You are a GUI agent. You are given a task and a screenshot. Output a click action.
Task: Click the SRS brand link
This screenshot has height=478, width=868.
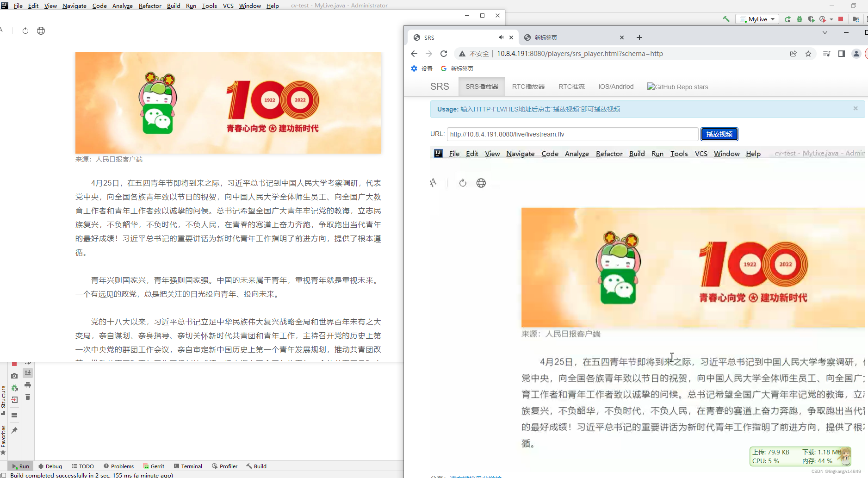440,87
